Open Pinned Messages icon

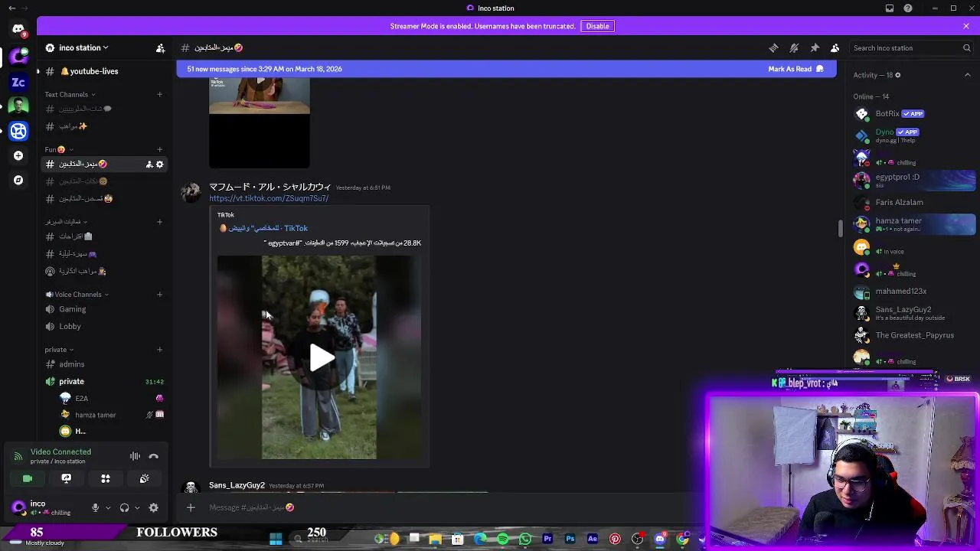coord(815,47)
